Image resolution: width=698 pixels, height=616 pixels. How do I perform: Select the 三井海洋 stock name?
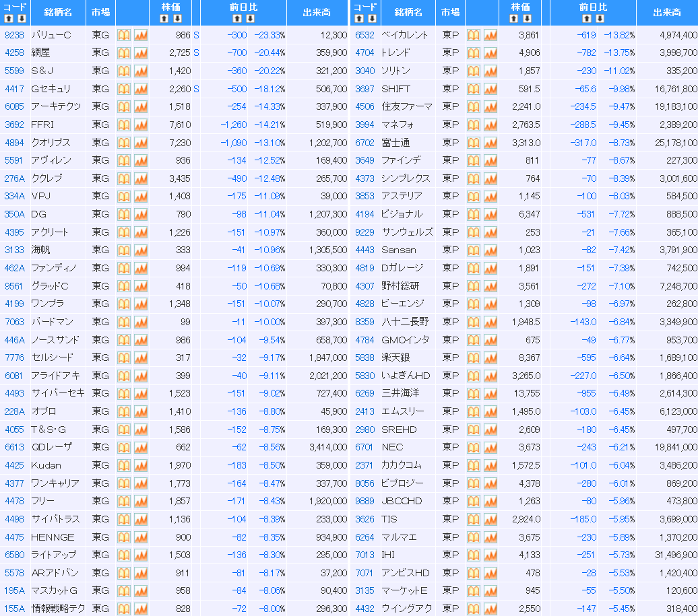coord(400,394)
